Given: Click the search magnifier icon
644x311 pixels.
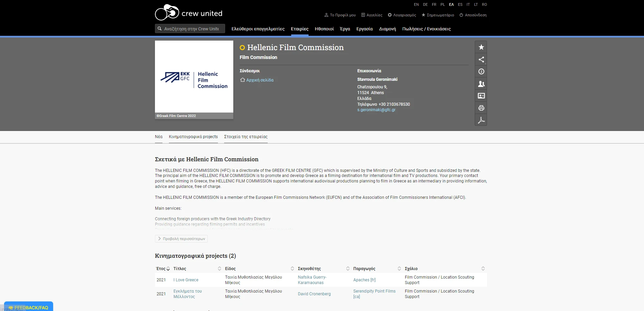Looking at the screenshot, I should coord(159,28).
